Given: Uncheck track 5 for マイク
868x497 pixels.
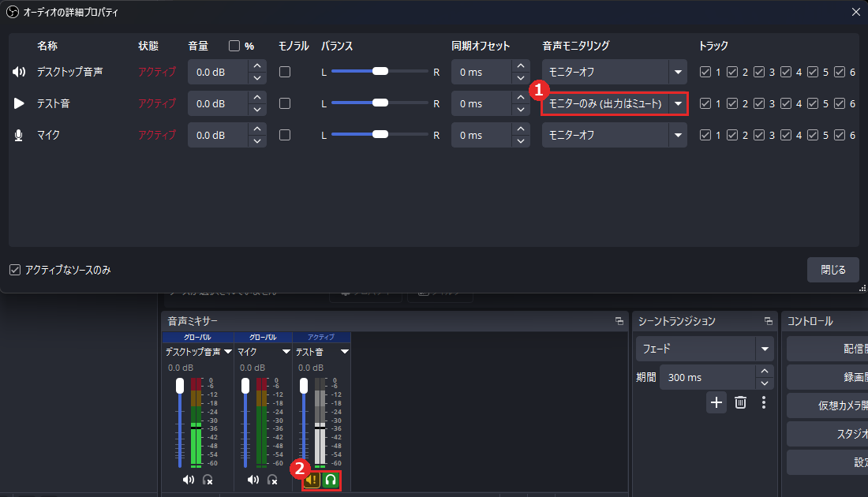Looking at the screenshot, I should coord(813,135).
